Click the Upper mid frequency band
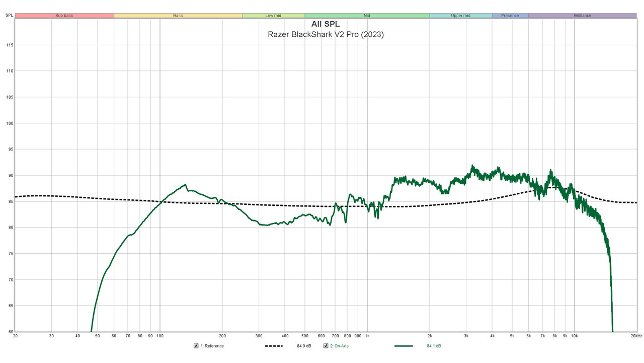Screen dimensions: 644x363 pos(460,16)
